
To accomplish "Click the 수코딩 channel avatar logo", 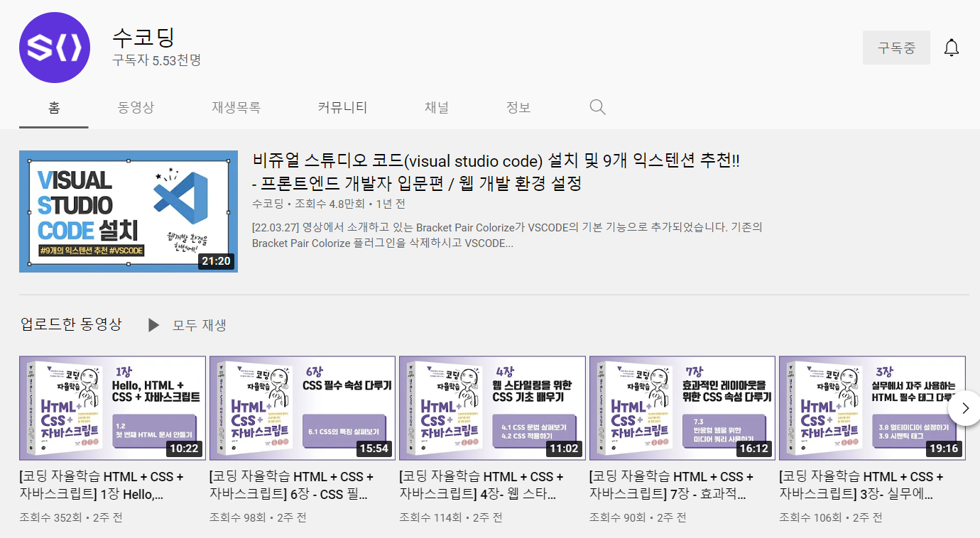I will tap(55, 48).
